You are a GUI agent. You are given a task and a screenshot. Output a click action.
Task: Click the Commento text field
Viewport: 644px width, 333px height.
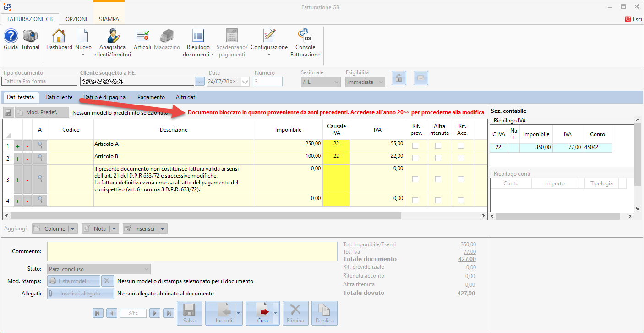point(192,251)
